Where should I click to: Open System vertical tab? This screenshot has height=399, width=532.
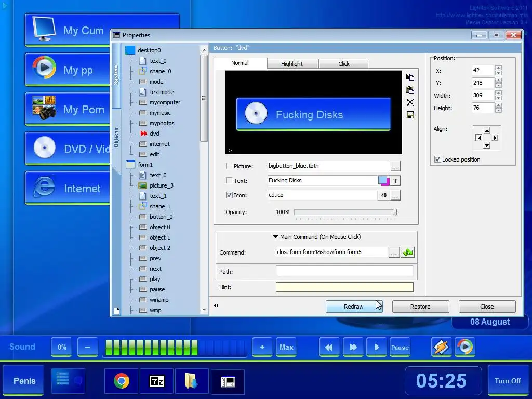116,75
